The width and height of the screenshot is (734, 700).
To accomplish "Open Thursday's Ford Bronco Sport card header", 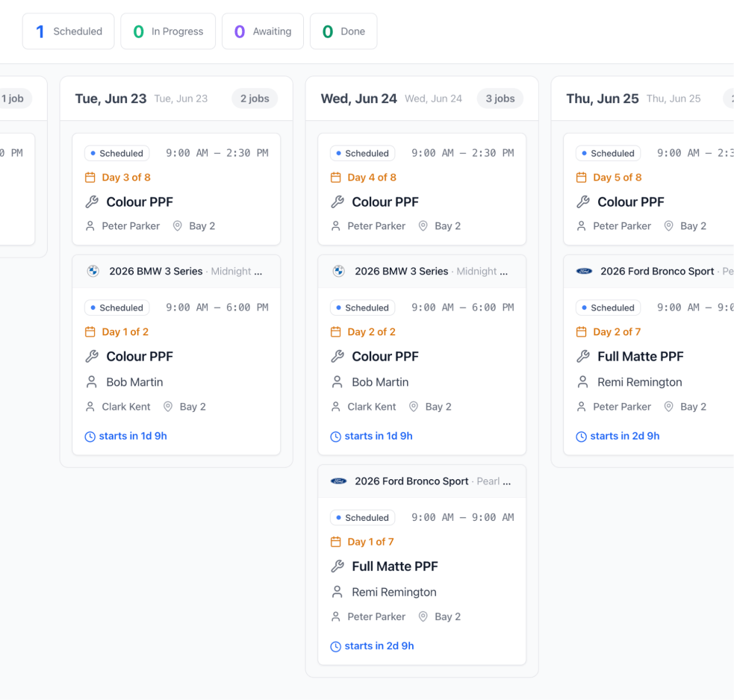I will pyautogui.click(x=649, y=272).
